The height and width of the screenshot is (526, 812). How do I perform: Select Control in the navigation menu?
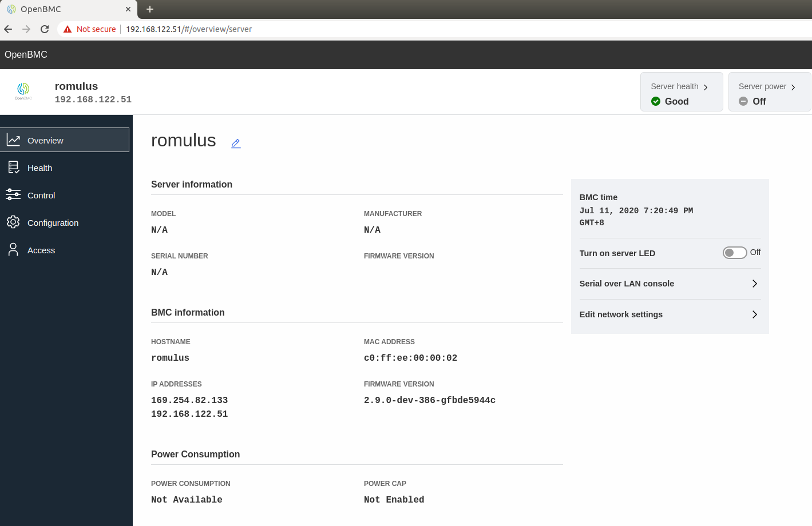(x=65, y=195)
